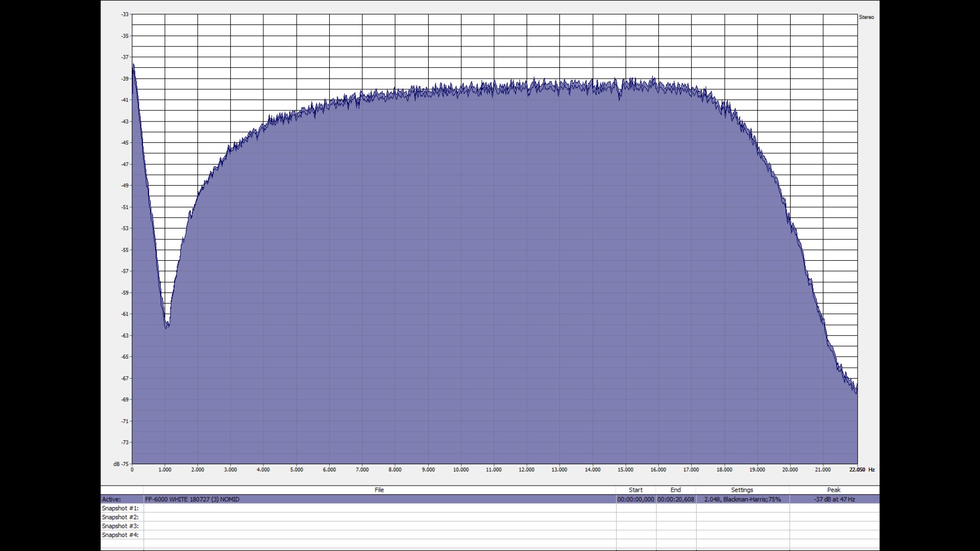Image resolution: width=980 pixels, height=551 pixels.
Task: Click the 22.050 Hz axis end label
Action: (857, 470)
